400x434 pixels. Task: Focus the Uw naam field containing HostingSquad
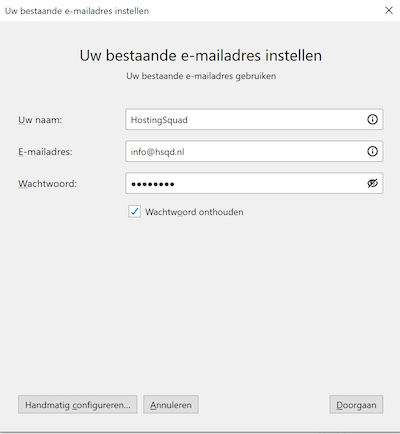pos(254,119)
